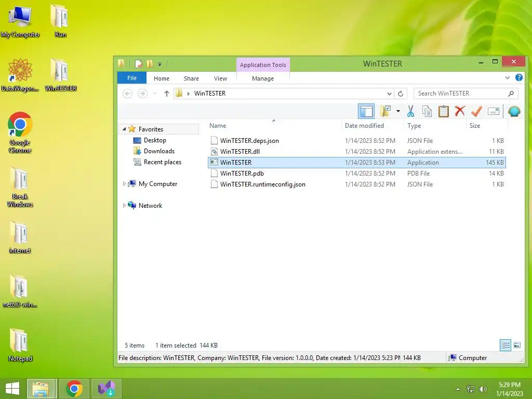Screen dimensions: 532x399
Task: Click the folder icon in address bar
Action: [x=179, y=94]
